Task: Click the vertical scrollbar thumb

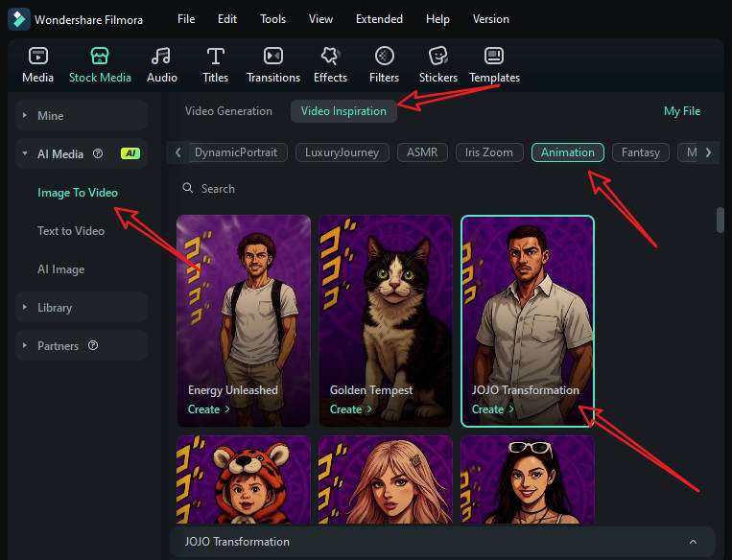Action: coord(720,221)
